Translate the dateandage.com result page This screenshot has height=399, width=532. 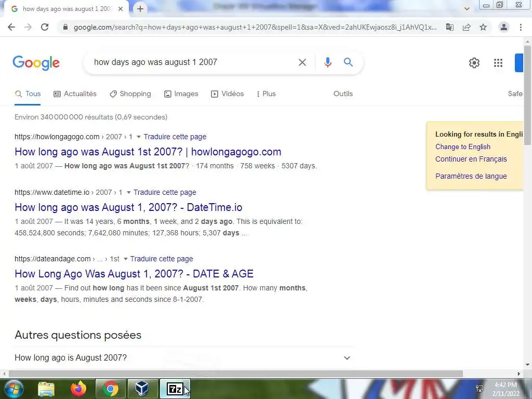point(162,259)
